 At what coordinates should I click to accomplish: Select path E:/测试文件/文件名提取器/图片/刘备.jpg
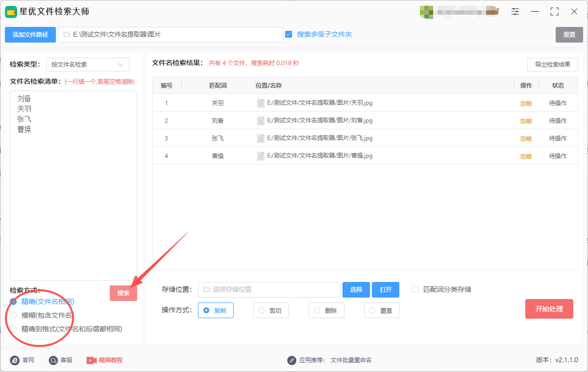pos(320,121)
